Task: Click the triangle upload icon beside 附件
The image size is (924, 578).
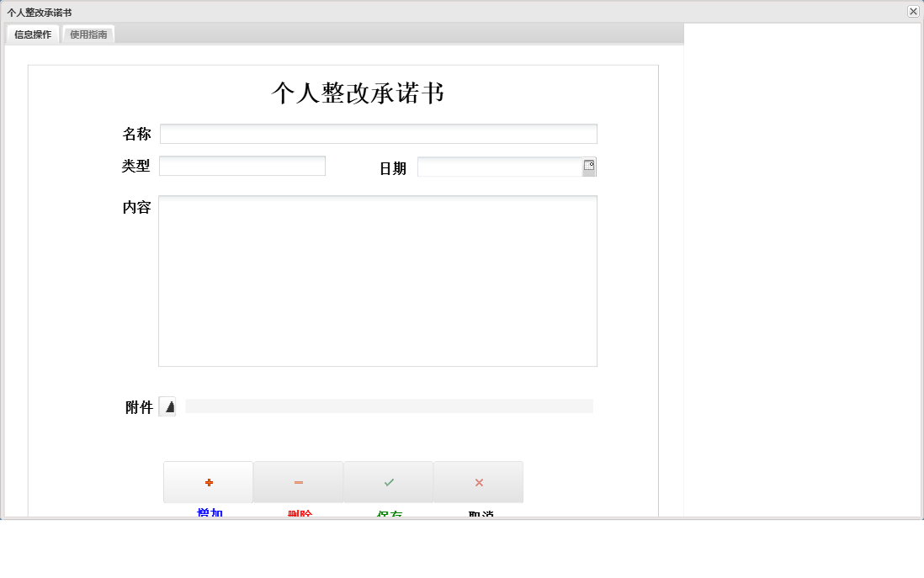Action: 167,406
